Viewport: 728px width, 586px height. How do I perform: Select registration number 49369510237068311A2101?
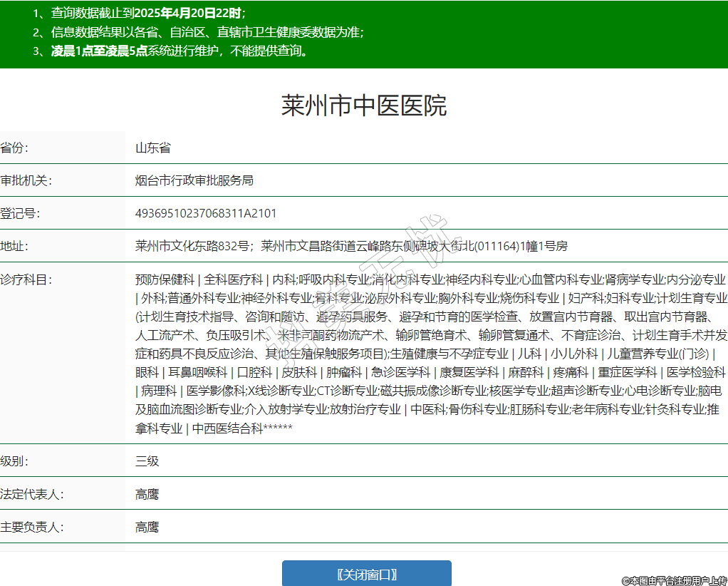coord(206,214)
